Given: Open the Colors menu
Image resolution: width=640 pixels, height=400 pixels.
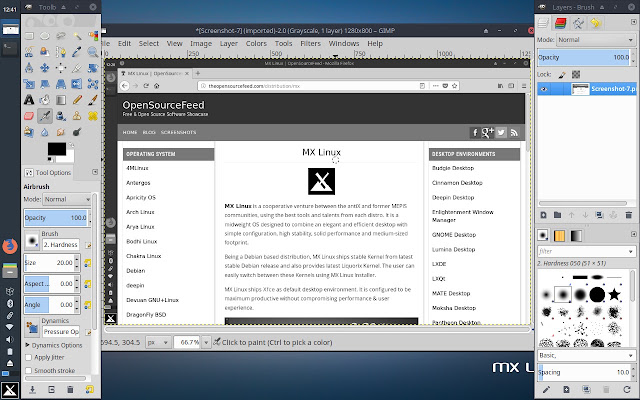Looking at the screenshot, I should [256, 43].
